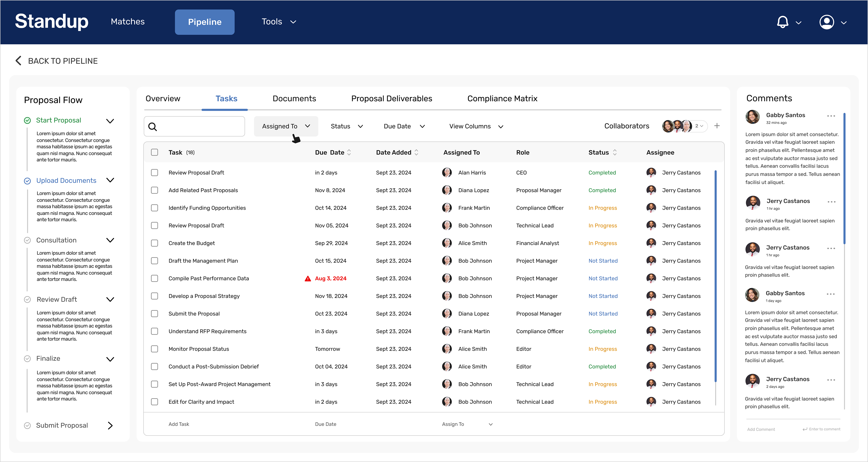Add a collaborator with the plus icon
The image size is (868, 462).
point(717,126)
